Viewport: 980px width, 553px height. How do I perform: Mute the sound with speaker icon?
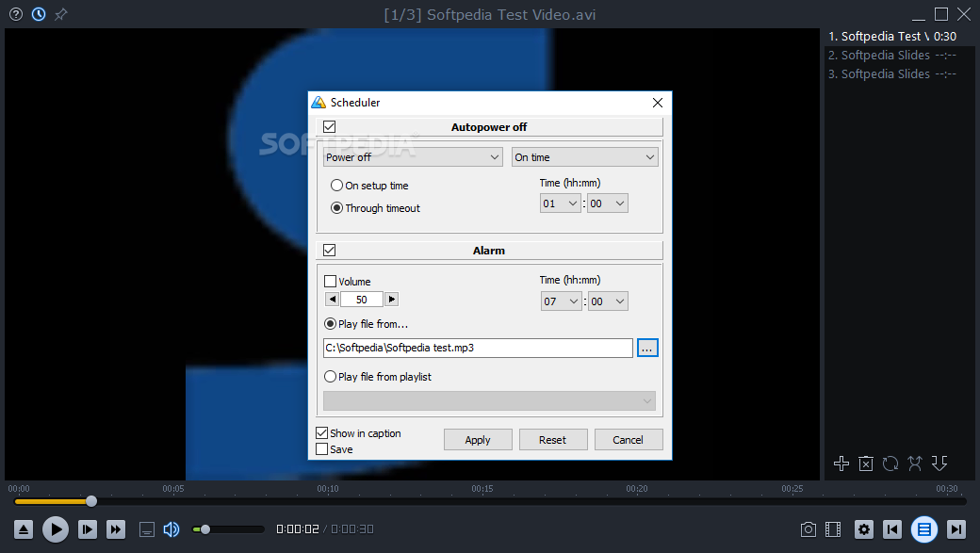(171, 529)
